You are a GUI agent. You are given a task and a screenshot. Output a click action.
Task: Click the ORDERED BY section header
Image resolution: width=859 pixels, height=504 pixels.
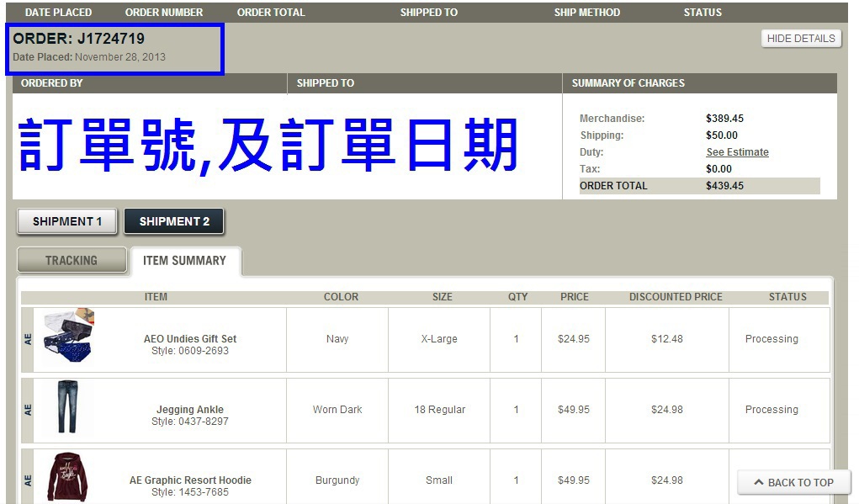click(51, 83)
